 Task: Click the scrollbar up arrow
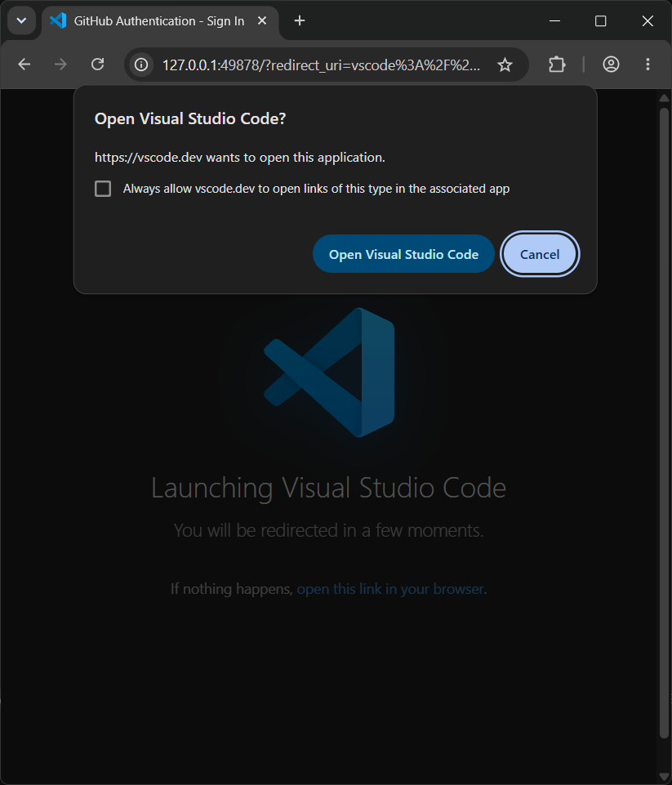pos(664,98)
